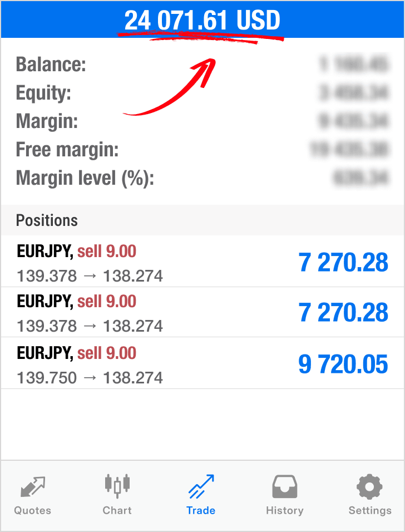Open the Settings gear icon
The image size is (405, 532).
point(369,486)
